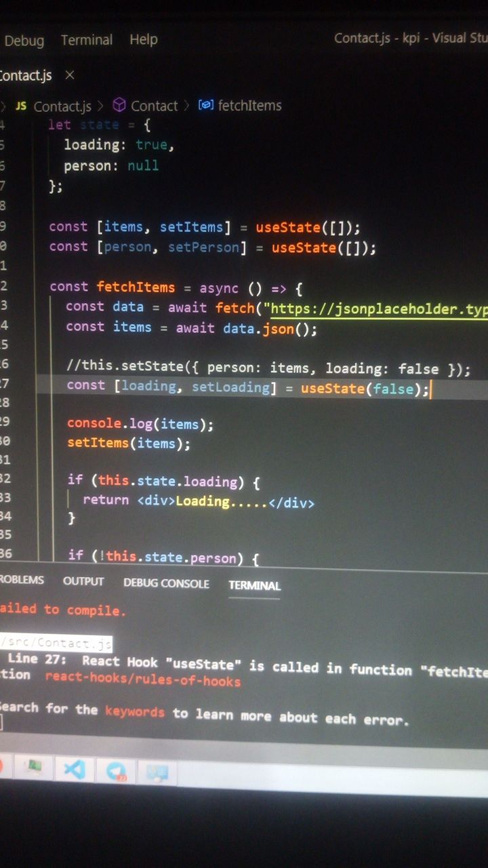Click '!this.state.person' in the if condition
This screenshot has width=488, height=868.
[169, 557]
